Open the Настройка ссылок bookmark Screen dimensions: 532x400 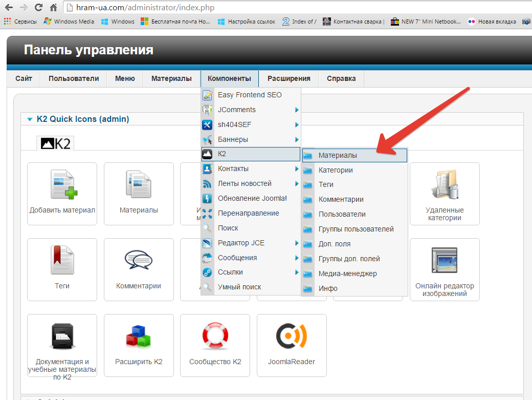click(247, 22)
